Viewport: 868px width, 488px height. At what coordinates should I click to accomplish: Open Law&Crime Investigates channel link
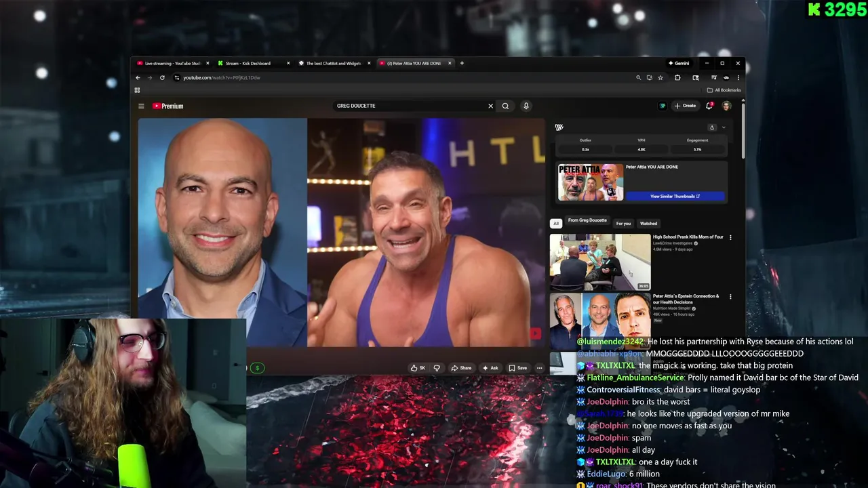[673, 243]
